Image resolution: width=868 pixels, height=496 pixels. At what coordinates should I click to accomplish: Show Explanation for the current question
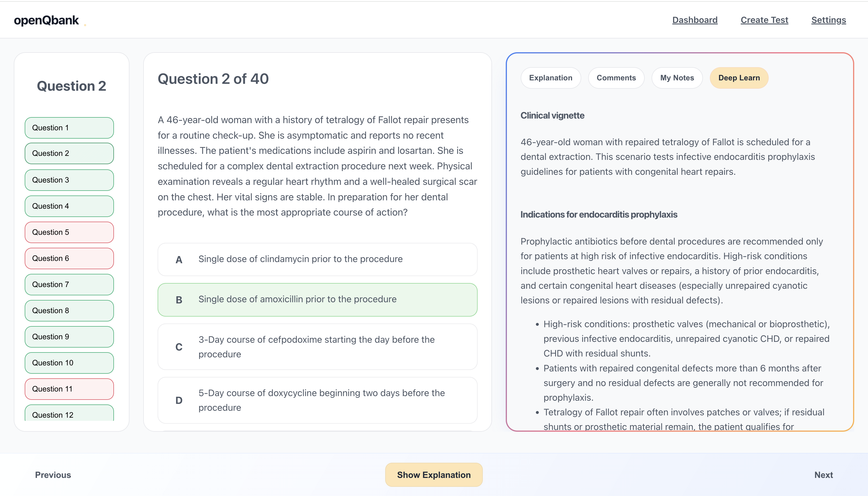[x=434, y=474]
